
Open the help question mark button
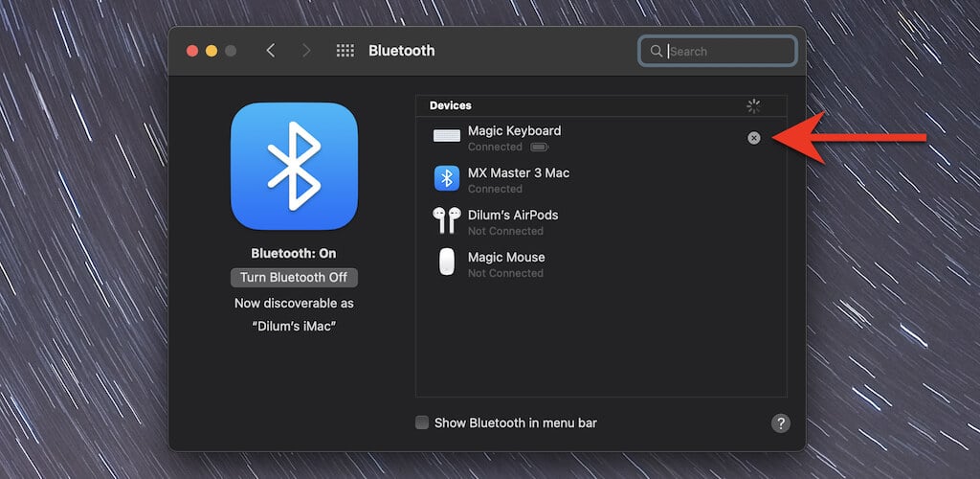tap(781, 423)
